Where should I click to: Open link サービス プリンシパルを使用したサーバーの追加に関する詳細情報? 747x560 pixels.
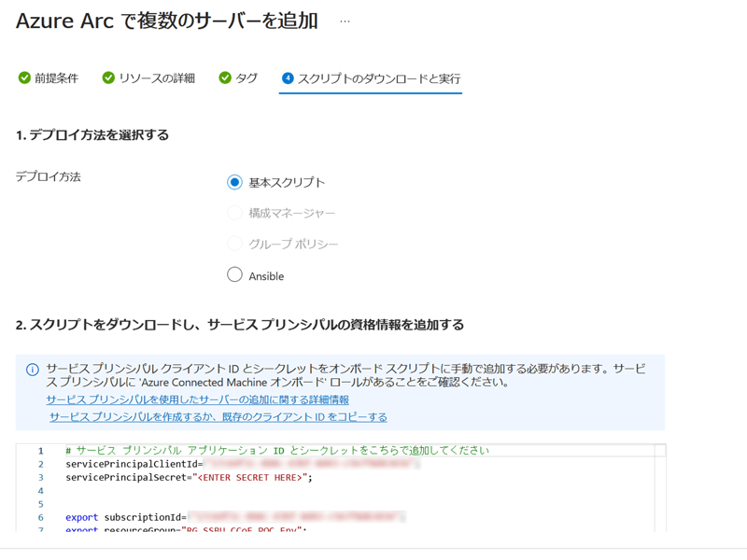point(198,399)
